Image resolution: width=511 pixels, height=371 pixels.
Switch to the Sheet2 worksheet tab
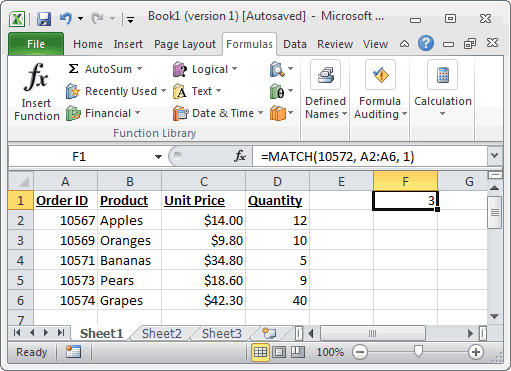162,333
